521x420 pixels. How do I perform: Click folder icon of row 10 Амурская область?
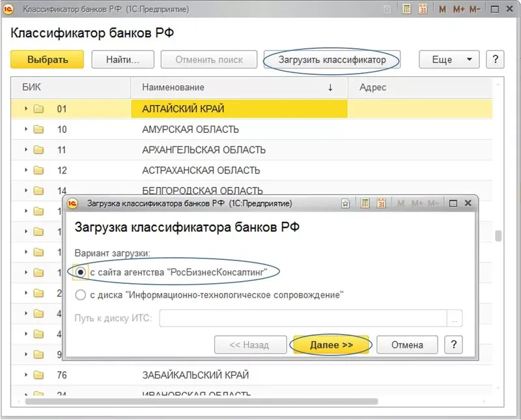[38, 130]
